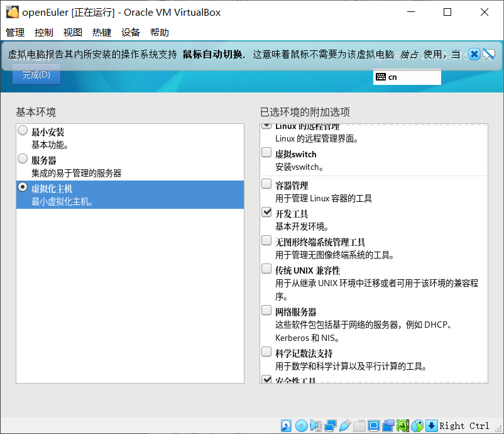504x434 pixels.
Task: Open the 帮助 menu
Action: [160, 33]
